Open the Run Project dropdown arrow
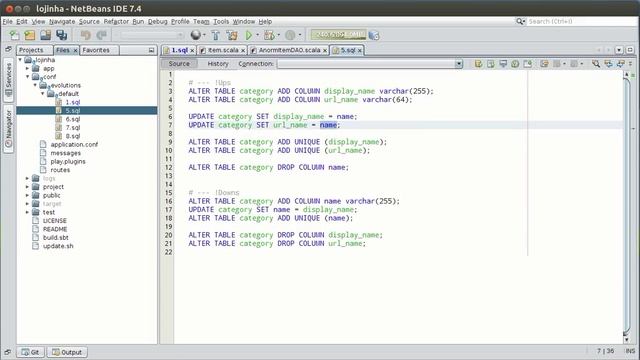Image resolution: width=640 pixels, height=360 pixels. (258, 35)
